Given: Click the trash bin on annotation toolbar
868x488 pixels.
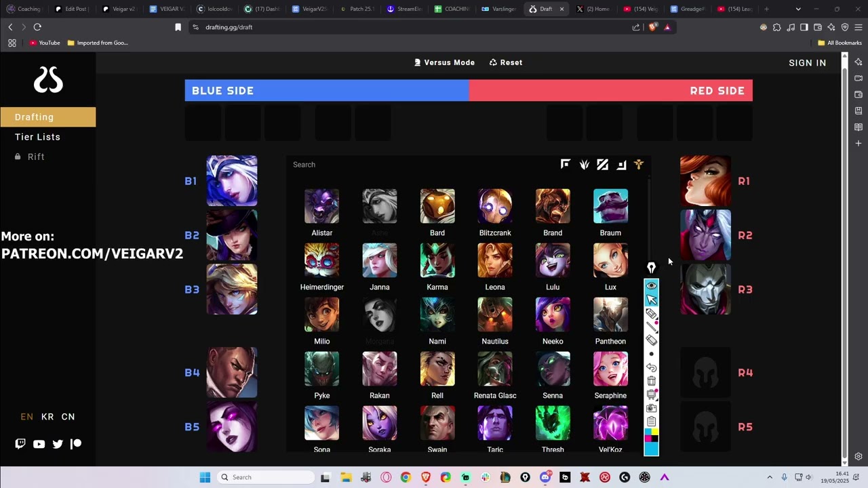Looking at the screenshot, I should point(651,381).
